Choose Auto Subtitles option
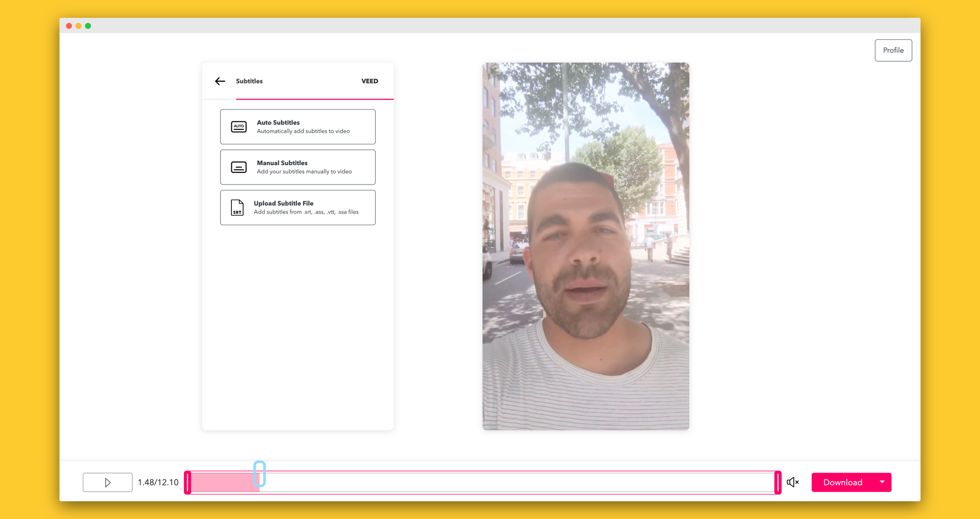The height and width of the screenshot is (519, 980). coord(298,127)
